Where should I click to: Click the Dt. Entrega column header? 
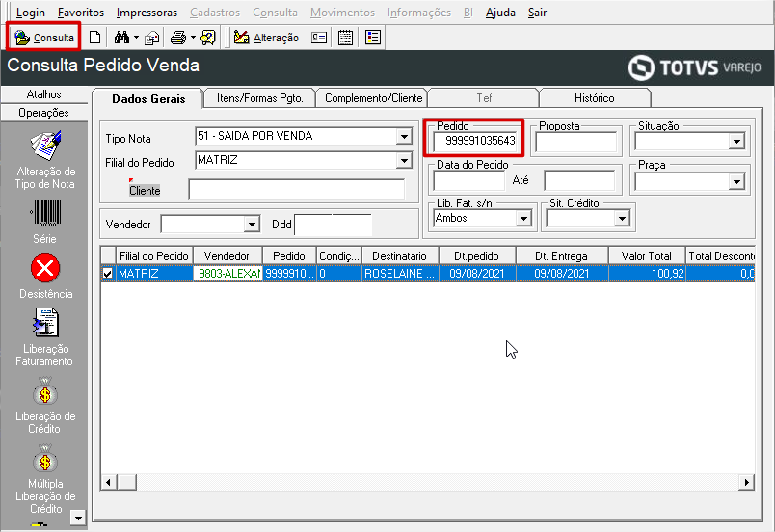pyautogui.click(x=562, y=255)
